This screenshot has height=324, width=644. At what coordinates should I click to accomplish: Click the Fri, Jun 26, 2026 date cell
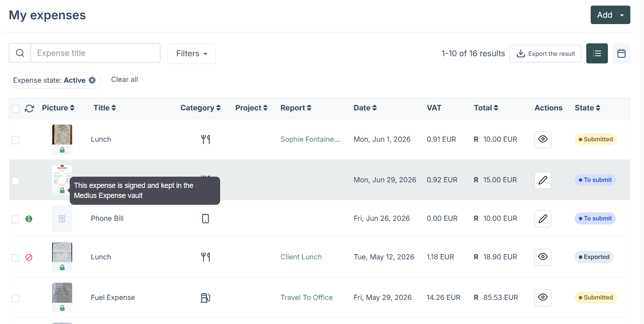pos(382,218)
